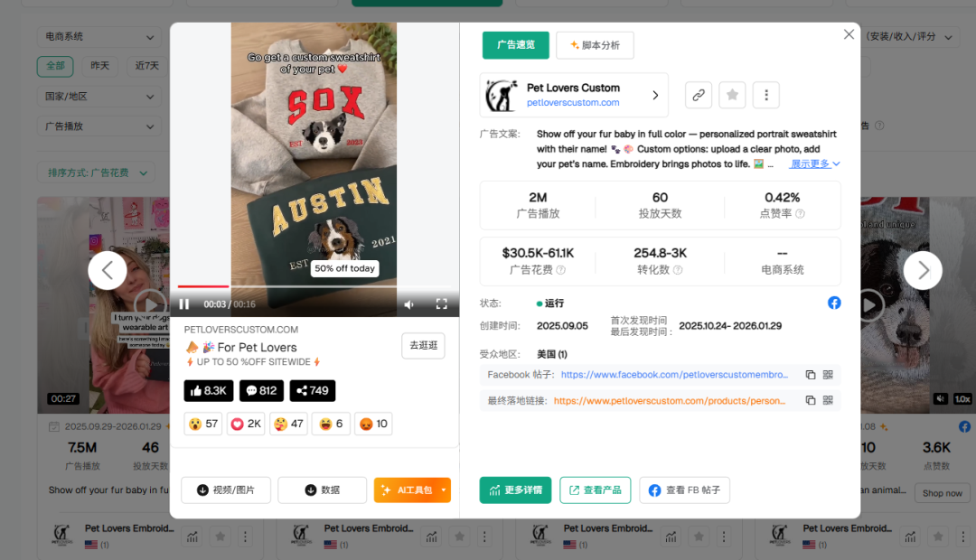The image size is (976, 560).
Task: Select the 昨天 time filter
Action: (100, 66)
